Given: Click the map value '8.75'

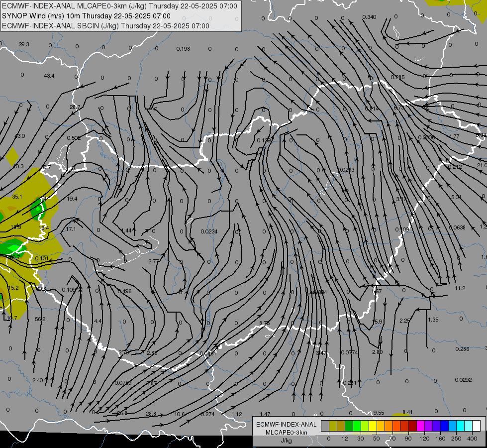Looking at the screenshot, I should (264, 323).
